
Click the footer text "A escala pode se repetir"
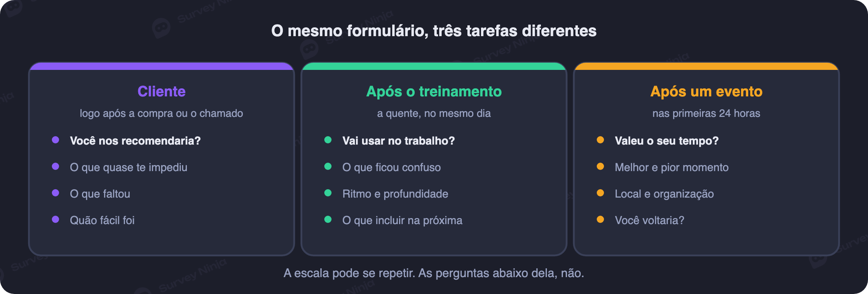[x=349, y=273]
